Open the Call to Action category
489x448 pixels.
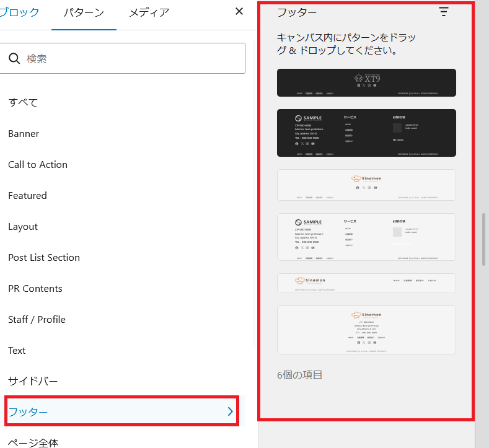(x=38, y=165)
